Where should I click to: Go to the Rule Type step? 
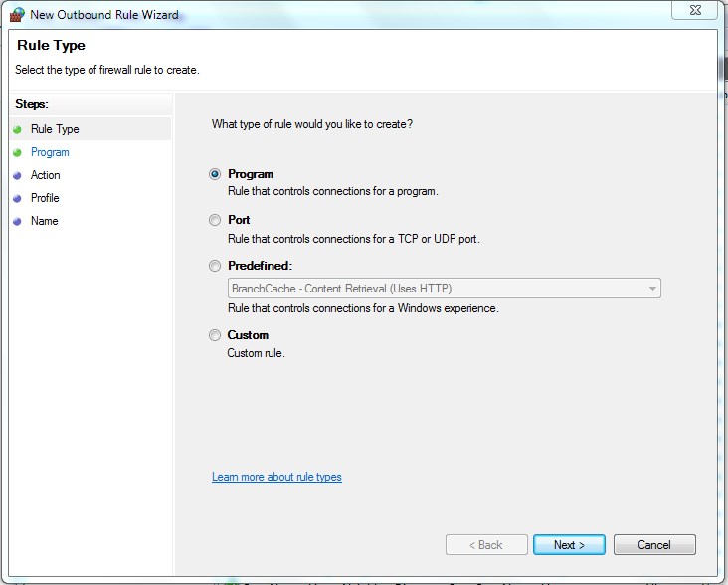pos(55,129)
